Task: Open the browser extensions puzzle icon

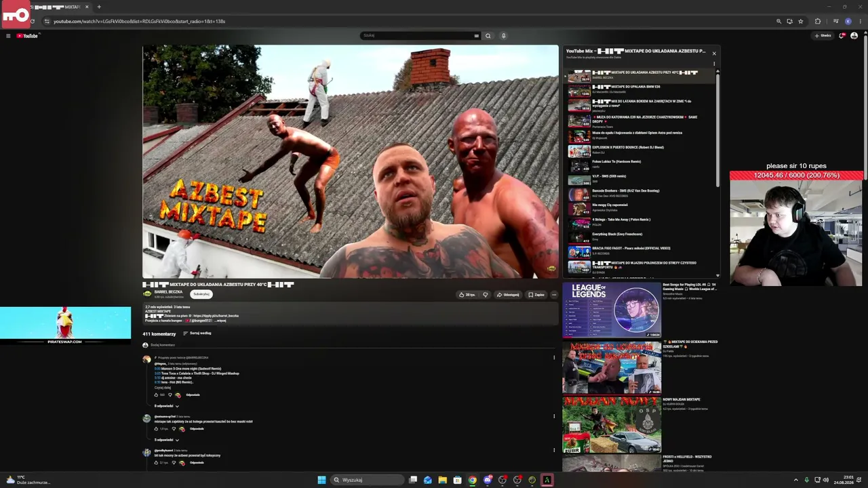Action: point(818,21)
